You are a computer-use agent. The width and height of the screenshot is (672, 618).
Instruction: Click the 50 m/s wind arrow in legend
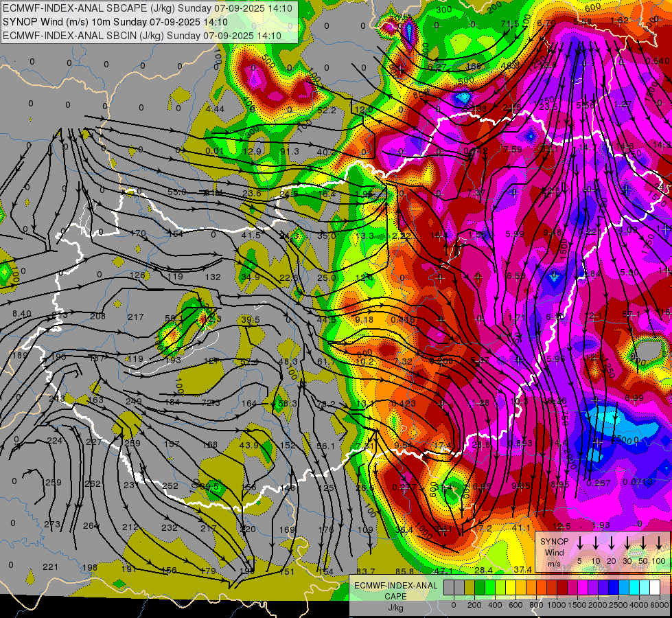[x=643, y=542]
